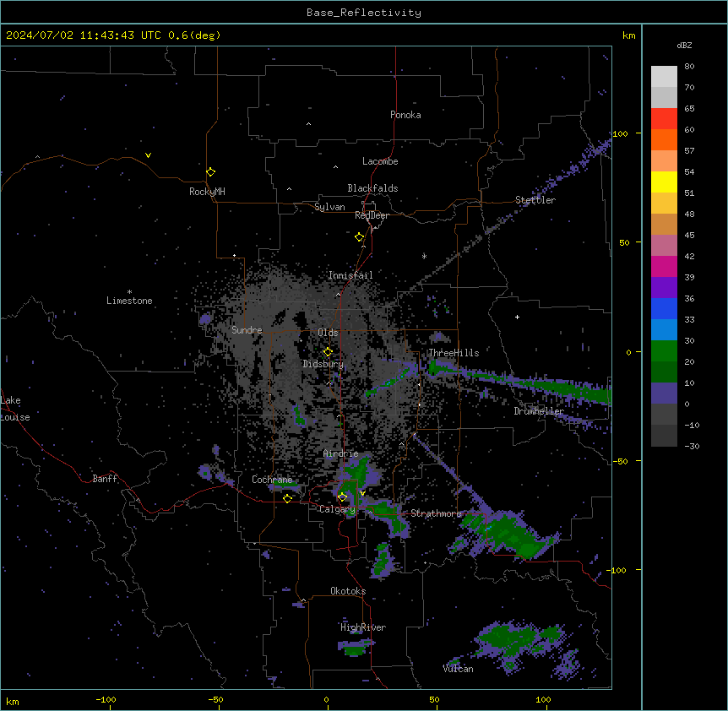Select the green 30-20 dBZ legend swatch
Image resolution: width=728 pixels, height=711 pixels.
(x=664, y=351)
